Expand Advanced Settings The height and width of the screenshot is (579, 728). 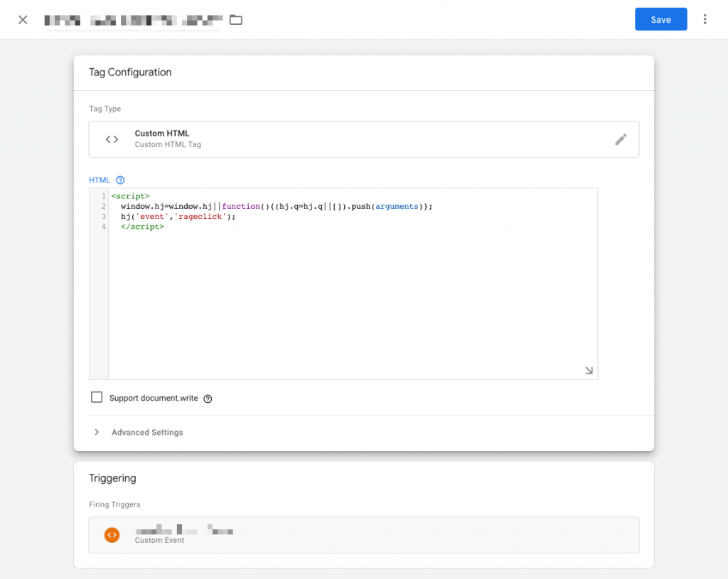pyautogui.click(x=147, y=432)
